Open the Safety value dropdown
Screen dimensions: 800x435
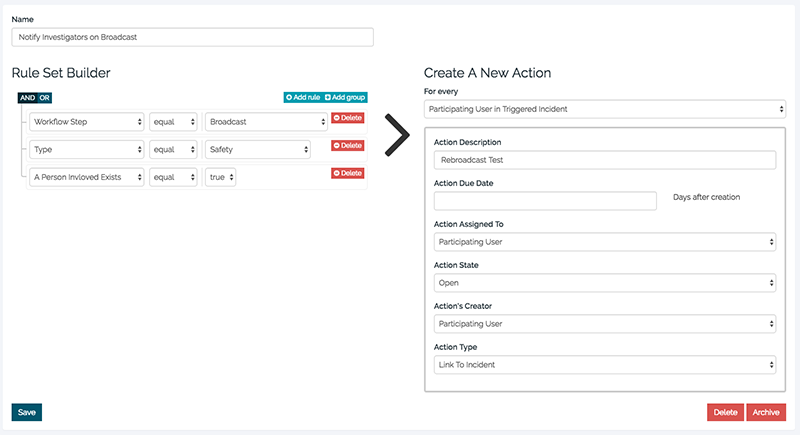(257, 149)
